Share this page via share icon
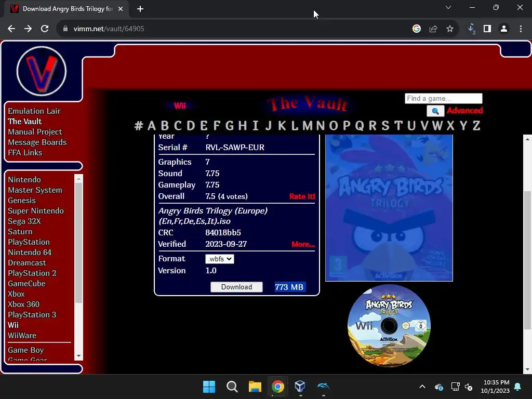This screenshot has height=399, width=532. coord(433,29)
